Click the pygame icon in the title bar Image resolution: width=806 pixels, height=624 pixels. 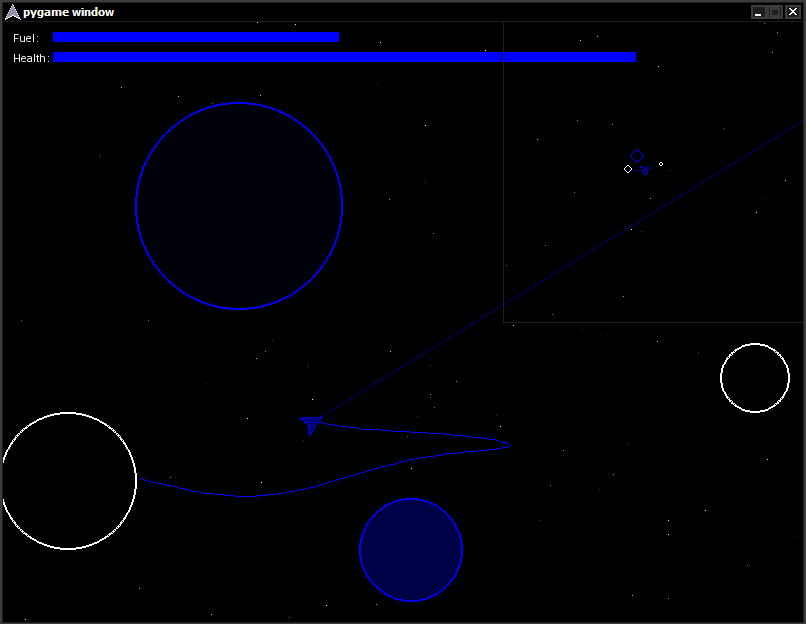click(12, 12)
